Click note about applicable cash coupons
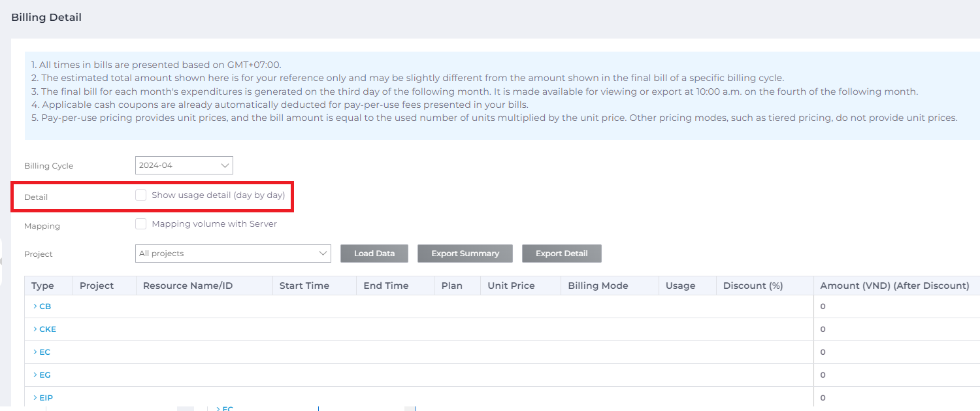Screen dimensions: 980x411 point(280,105)
